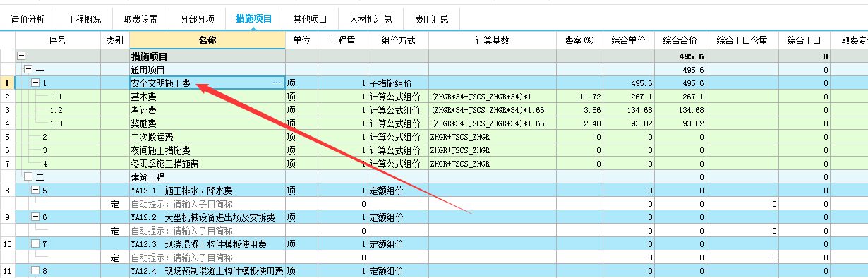Image resolution: width=868 pixels, height=278 pixels.
Task: Click the 定额组价 cell of YA12.1 row
Action: (x=398, y=191)
